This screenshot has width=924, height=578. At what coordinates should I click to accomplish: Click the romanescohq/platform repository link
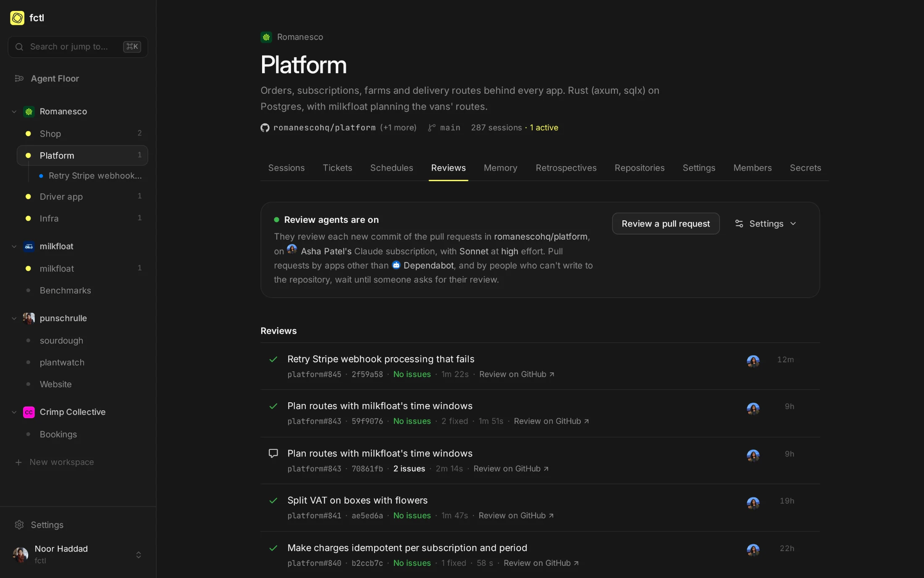324,127
